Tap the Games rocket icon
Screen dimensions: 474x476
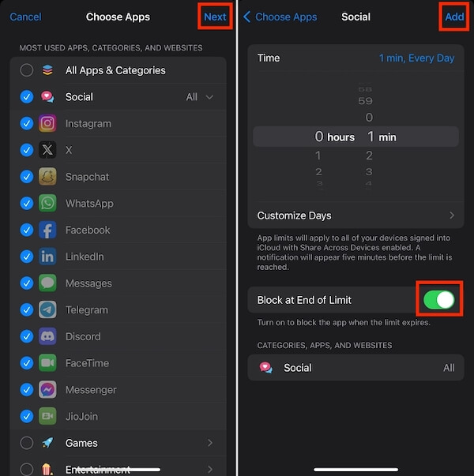[47, 443]
